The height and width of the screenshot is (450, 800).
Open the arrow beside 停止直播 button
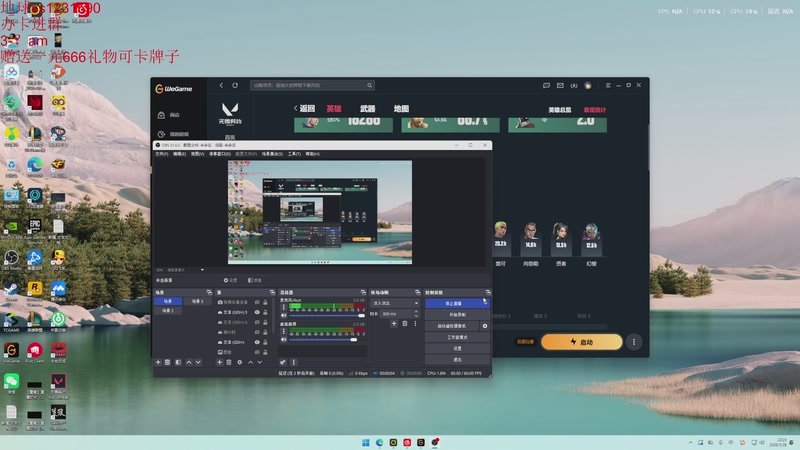(485, 303)
